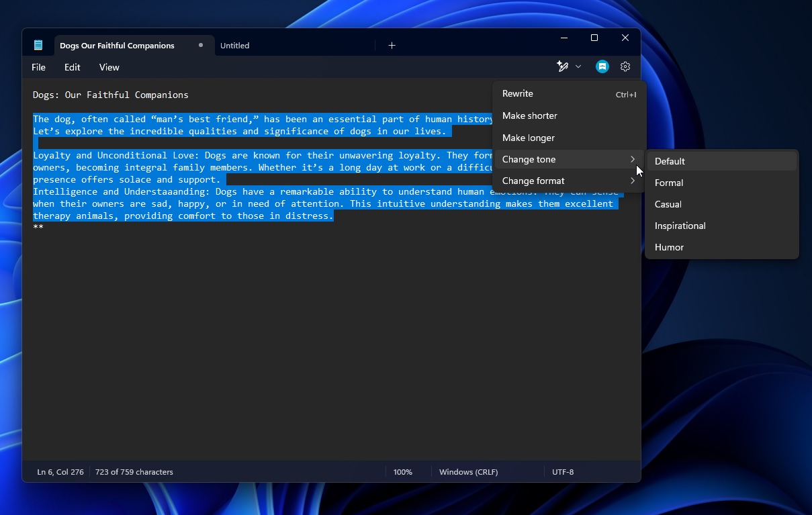Click the title line Dogs: Our Faithful Companions

pos(111,95)
